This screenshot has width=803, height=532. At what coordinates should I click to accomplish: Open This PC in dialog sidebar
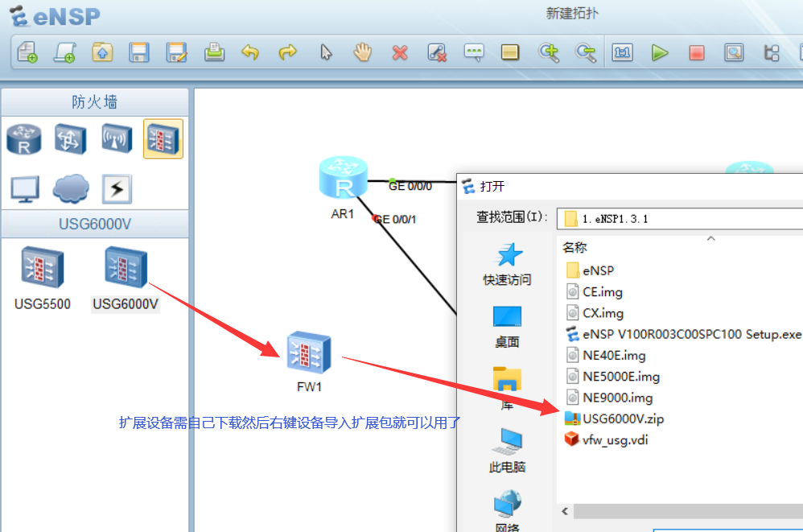click(x=507, y=451)
